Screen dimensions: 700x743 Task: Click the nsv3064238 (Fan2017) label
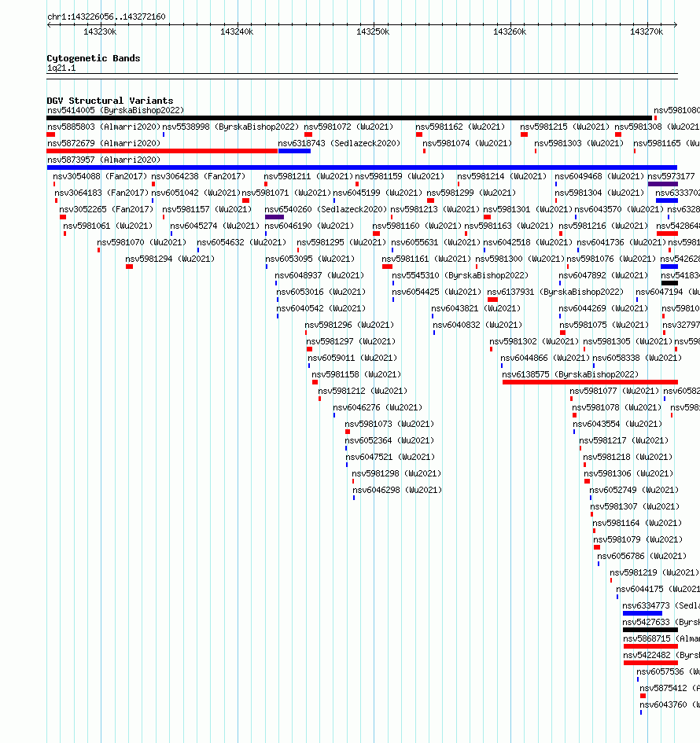(198, 176)
